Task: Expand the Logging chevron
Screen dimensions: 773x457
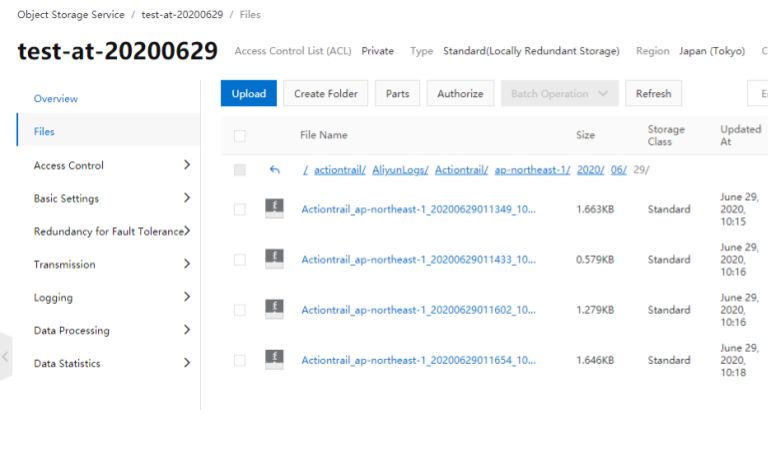Action: 187,297
